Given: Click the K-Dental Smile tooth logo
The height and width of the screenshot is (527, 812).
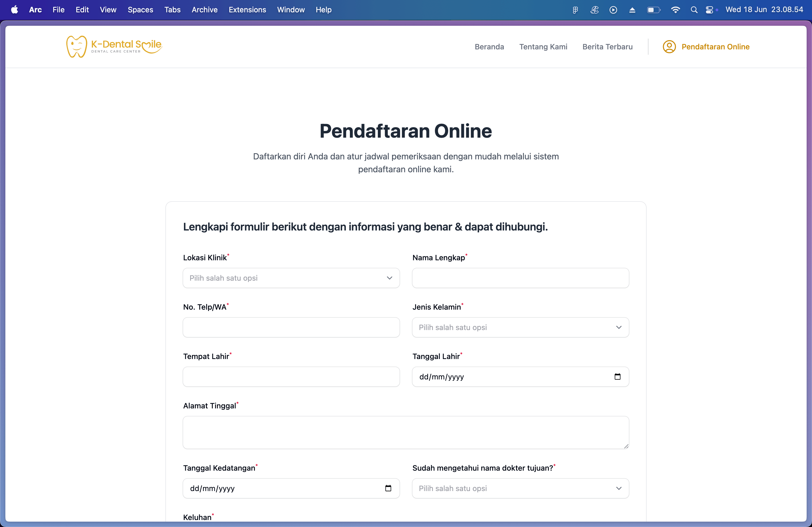Looking at the screenshot, I should pos(77,47).
